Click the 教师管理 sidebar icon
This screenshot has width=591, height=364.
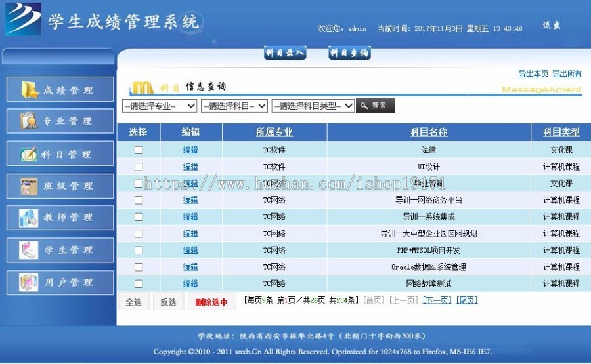29,218
